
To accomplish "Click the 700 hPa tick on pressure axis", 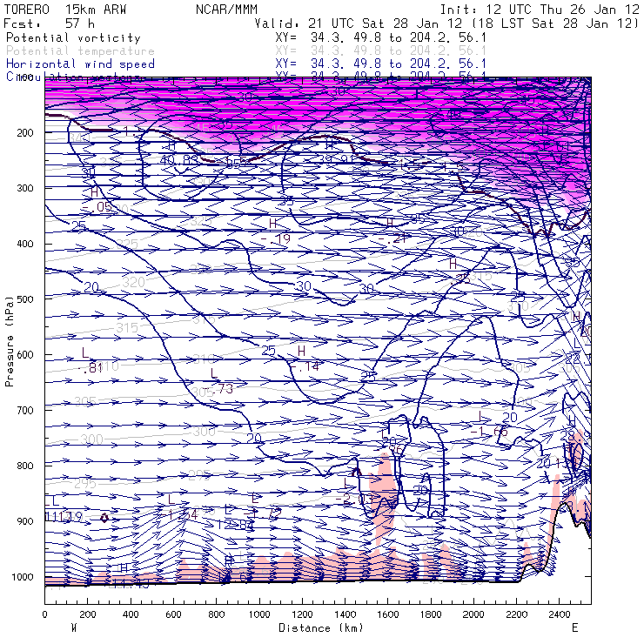I will [25, 410].
